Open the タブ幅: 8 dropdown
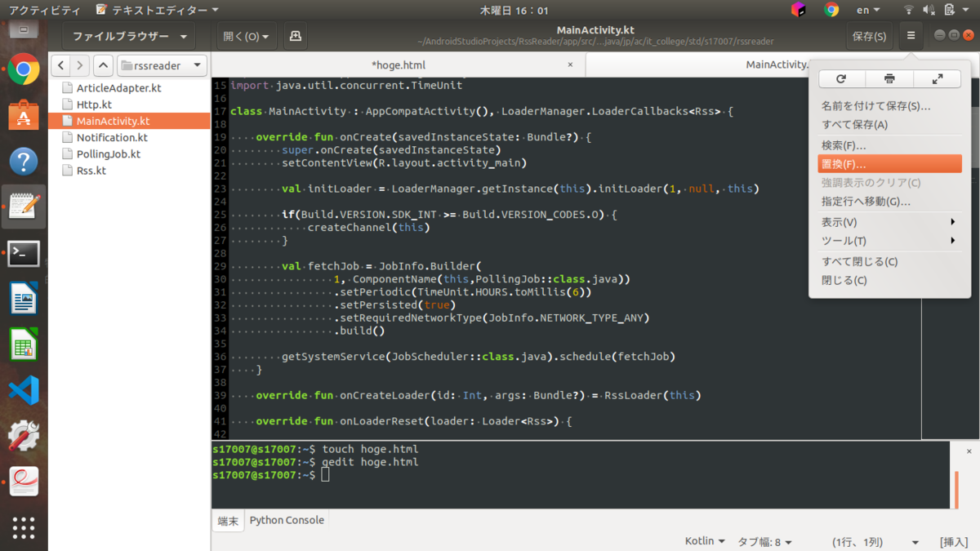This screenshot has width=980, height=551. 765,541
